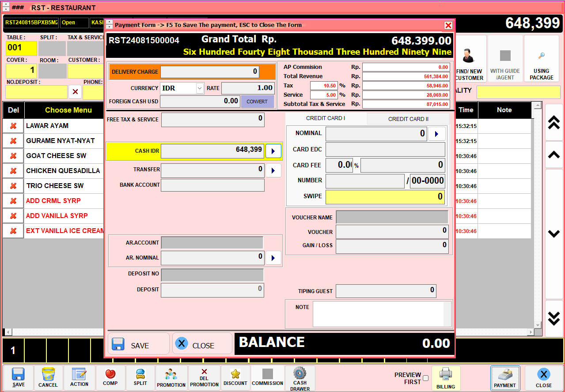Select the Credit Card I tab
Image resolution: width=565 pixels, height=392 pixels.
pyautogui.click(x=326, y=118)
